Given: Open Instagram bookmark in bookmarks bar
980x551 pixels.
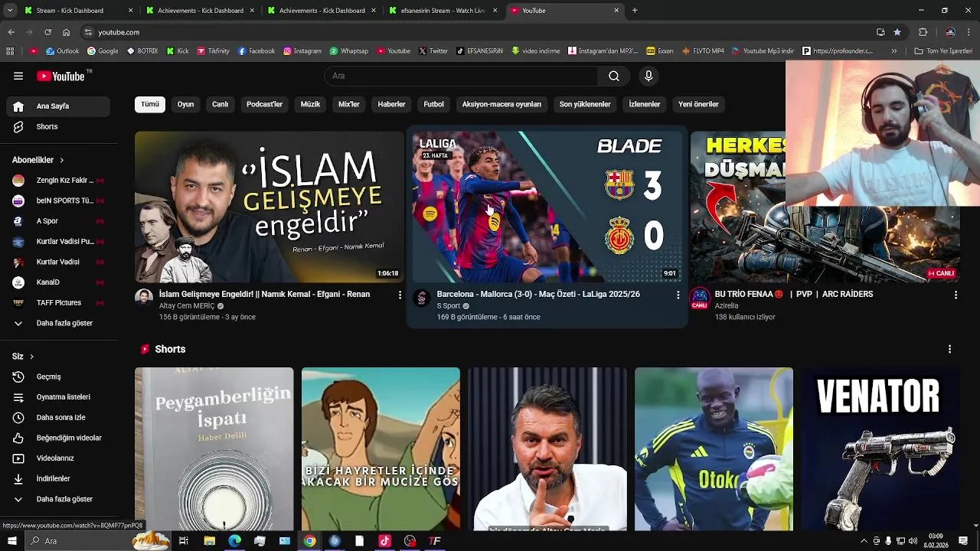Looking at the screenshot, I should pyautogui.click(x=302, y=51).
